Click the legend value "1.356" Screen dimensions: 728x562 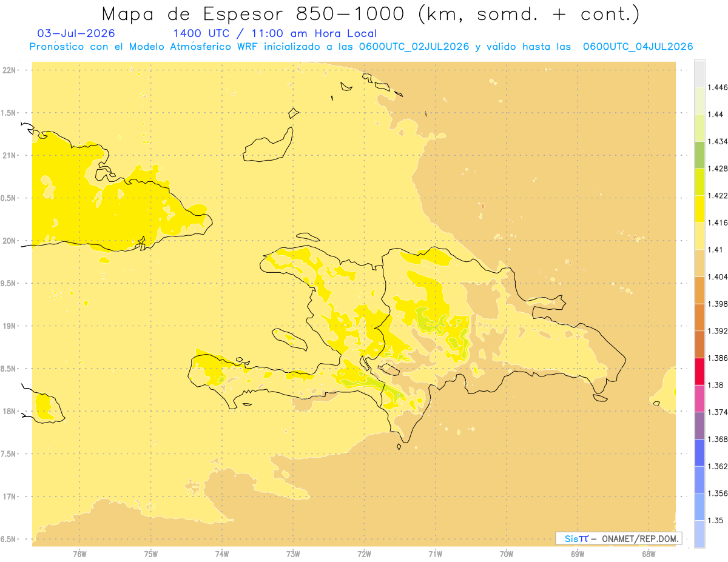[x=718, y=493]
